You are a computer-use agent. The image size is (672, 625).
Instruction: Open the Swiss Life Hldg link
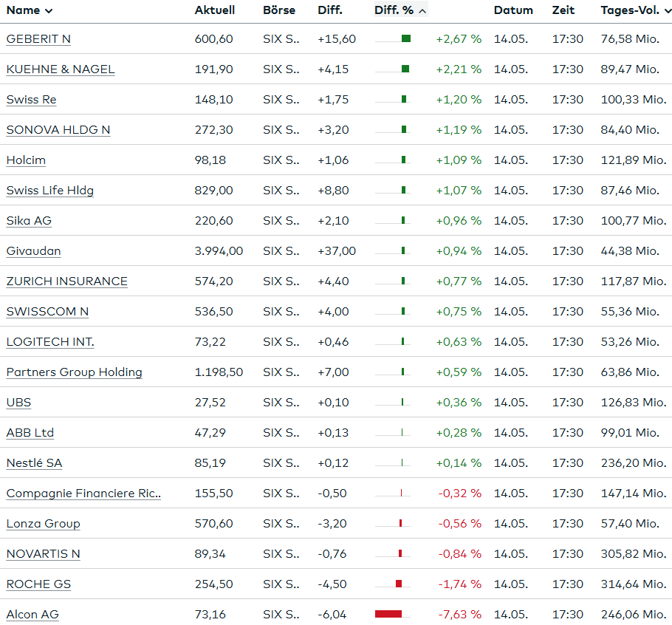[49, 191]
